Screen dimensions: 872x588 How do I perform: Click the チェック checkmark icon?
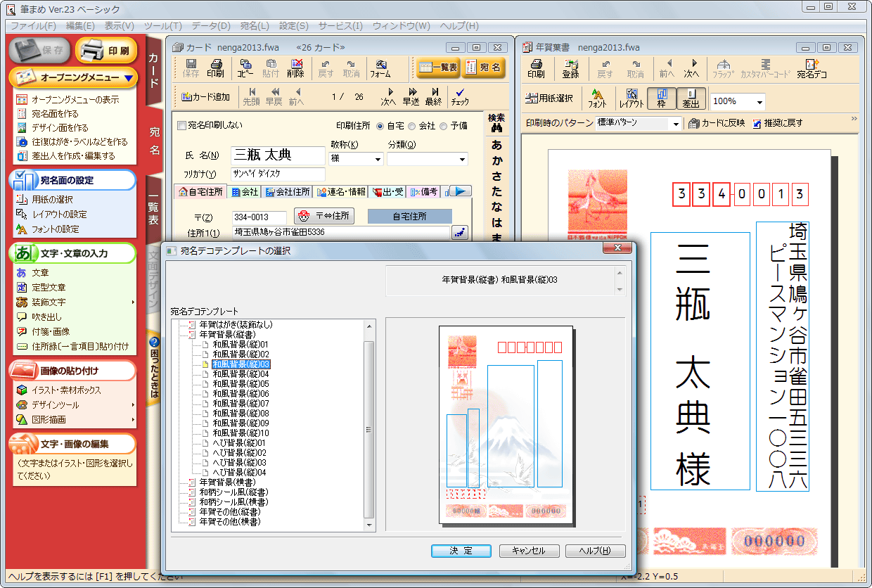click(x=460, y=96)
